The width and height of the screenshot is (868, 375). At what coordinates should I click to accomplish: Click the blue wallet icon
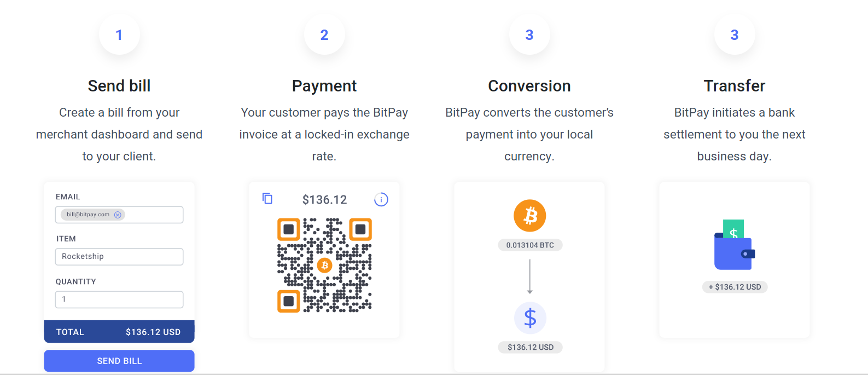tap(735, 249)
